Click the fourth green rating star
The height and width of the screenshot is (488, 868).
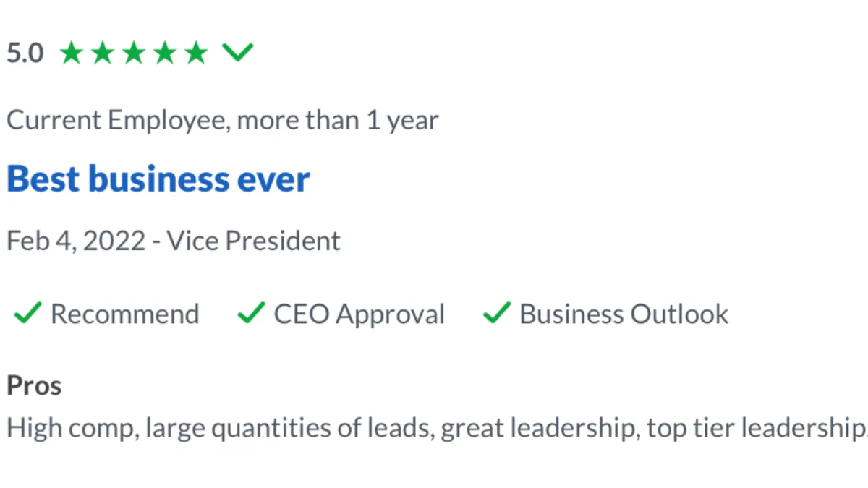165,53
